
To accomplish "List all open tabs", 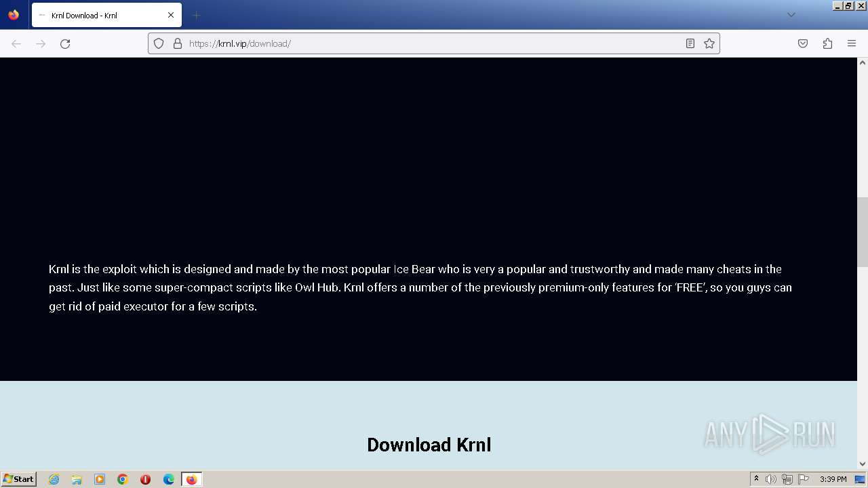I will (791, 15).
